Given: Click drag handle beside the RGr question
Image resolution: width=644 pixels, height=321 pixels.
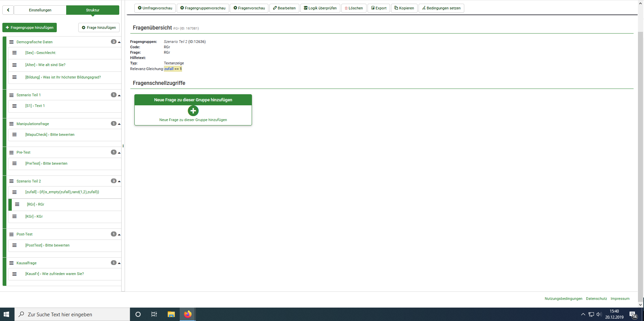Looking at the screenshot, I should (x=17, y=204).
